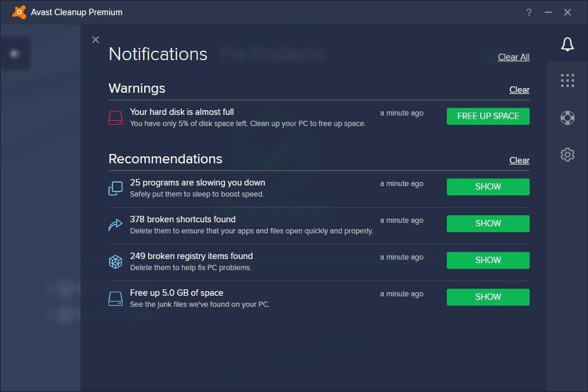Click the red hard disk warning icon

115,117
